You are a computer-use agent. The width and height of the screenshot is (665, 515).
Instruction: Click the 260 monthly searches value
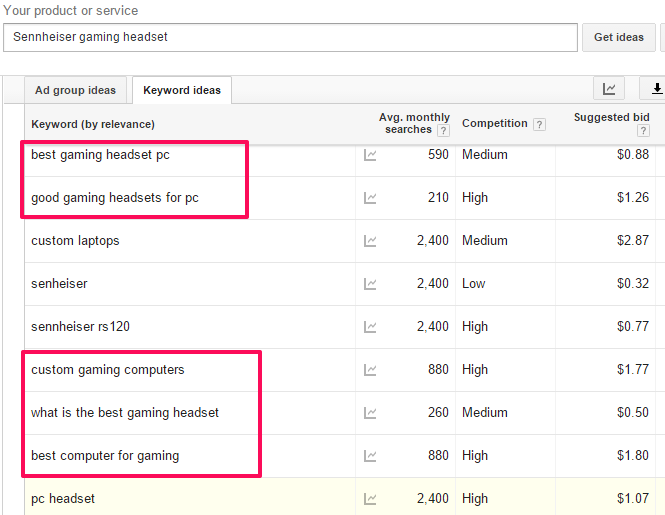438,412
